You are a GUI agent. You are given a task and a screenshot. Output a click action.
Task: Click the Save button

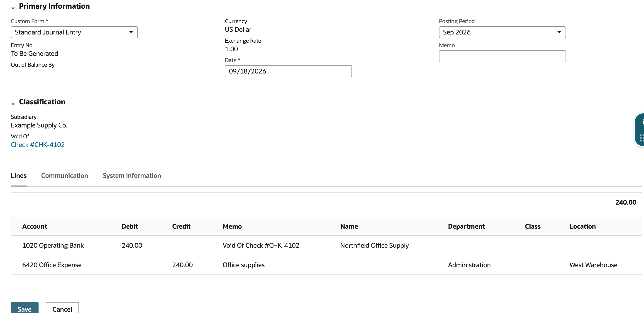24,308
